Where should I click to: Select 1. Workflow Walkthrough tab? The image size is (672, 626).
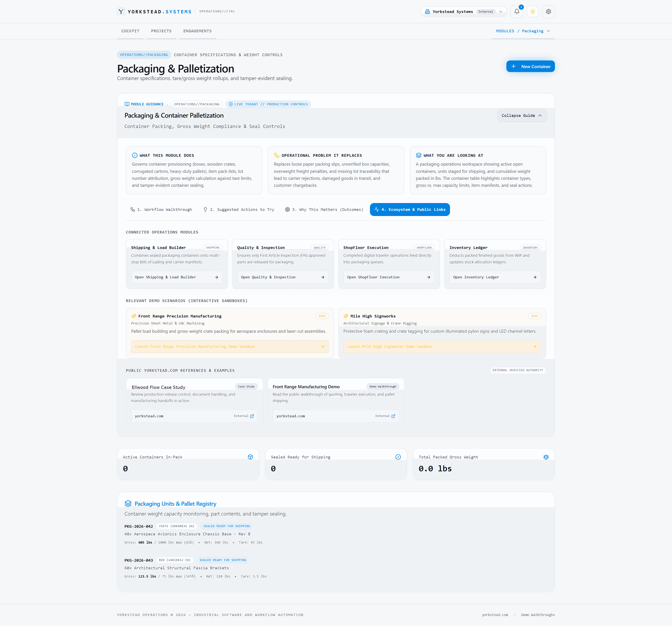point(161,210)
